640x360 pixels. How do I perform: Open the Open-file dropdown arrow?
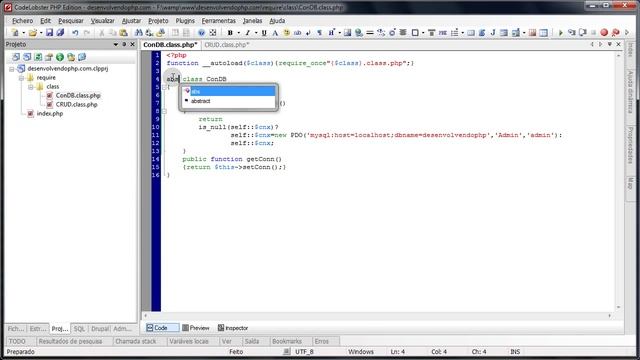click(x=41, y=33)
